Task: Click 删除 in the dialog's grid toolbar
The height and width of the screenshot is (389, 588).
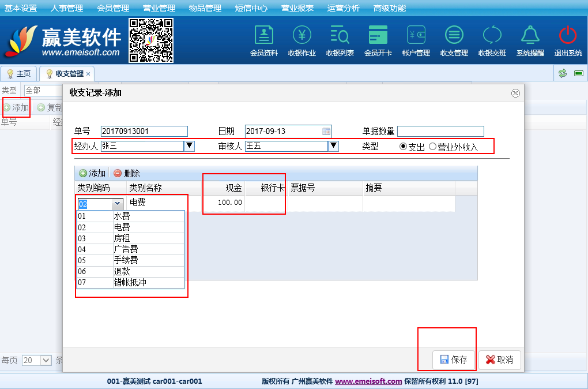Action: [x=126, y=173]
